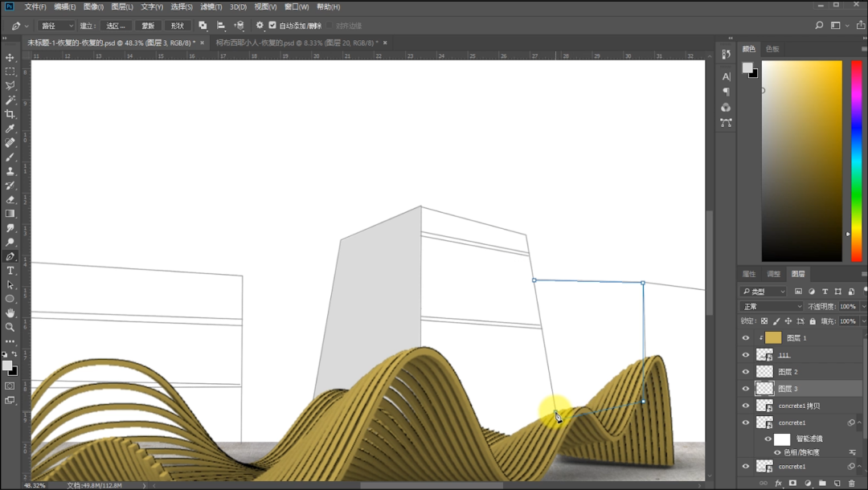868x490 pixels.
Task: Open the 类型 layer filter dropdown
Action: (x=764, y=292)
